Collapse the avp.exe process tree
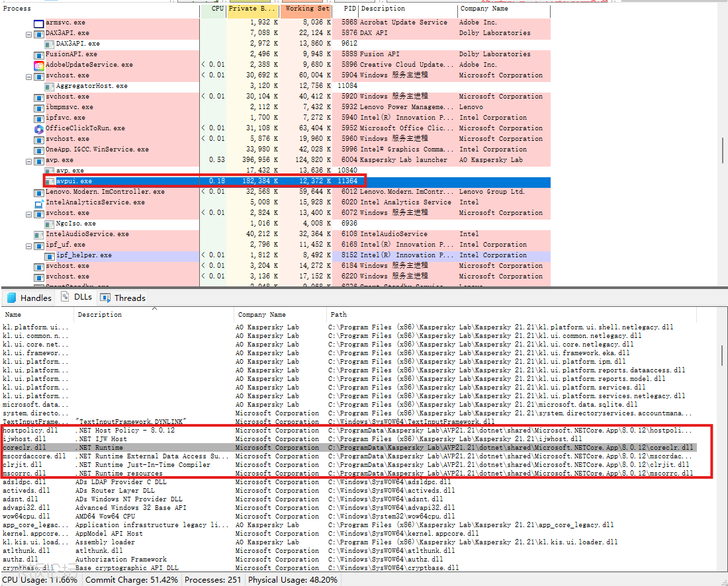The width and height of the screenshot is (728, 586). point(28,161)
